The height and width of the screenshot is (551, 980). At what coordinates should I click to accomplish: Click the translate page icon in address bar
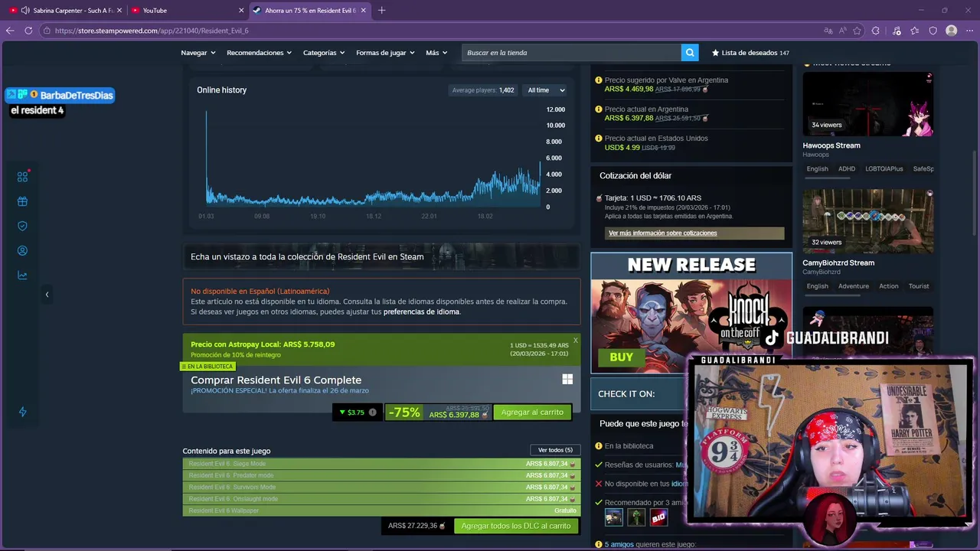828,31
